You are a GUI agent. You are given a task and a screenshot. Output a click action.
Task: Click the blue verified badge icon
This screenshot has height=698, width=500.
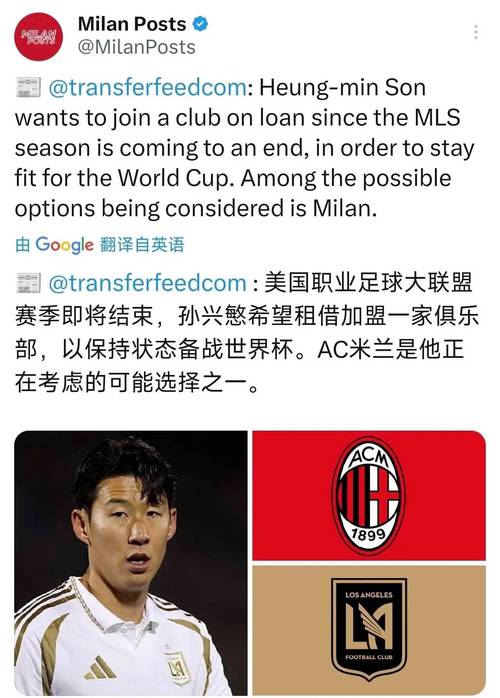coord(200,24)
